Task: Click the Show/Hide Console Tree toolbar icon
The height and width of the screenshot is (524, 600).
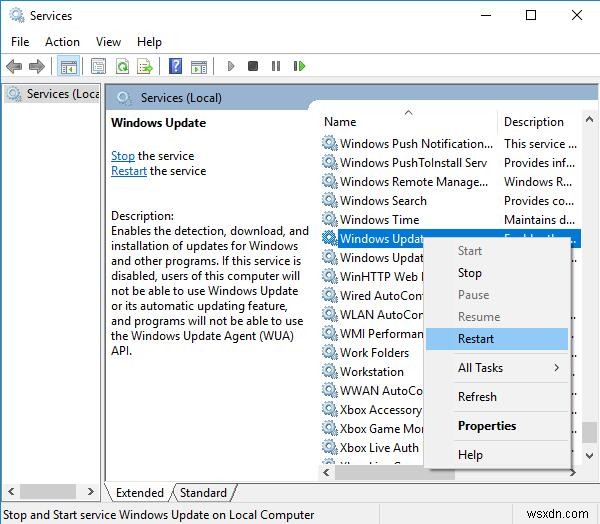Action: (x=69, y=67)
